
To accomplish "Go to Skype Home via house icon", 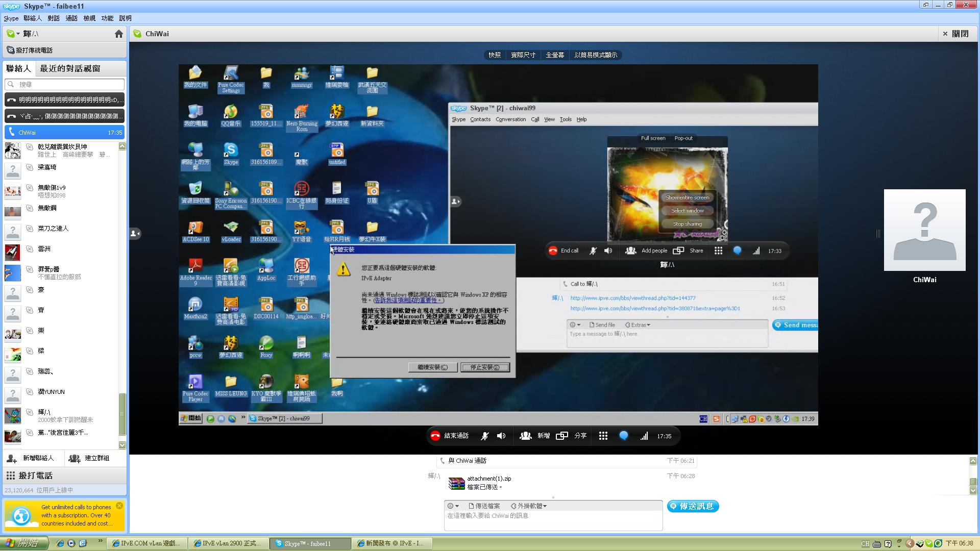I will [119, 34].
